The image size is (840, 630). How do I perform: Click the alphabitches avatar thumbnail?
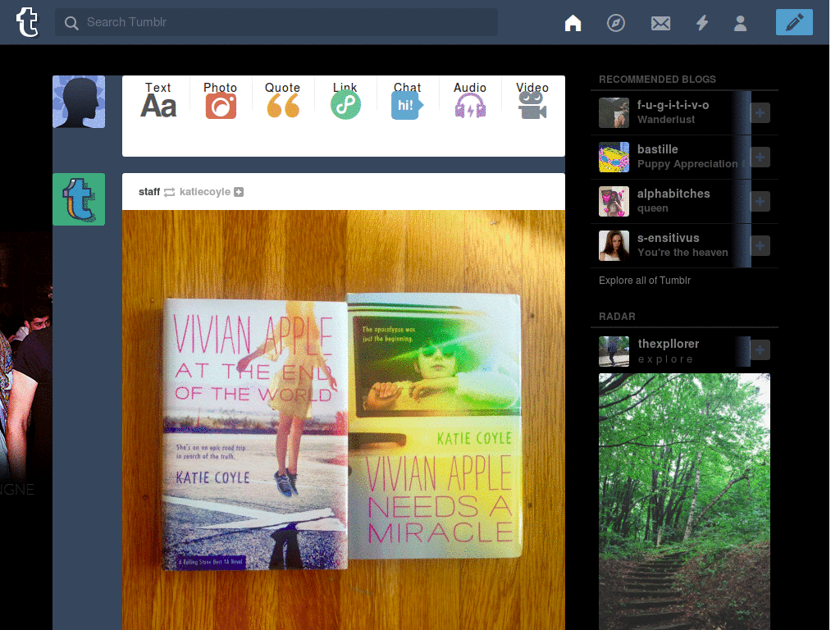614,202
